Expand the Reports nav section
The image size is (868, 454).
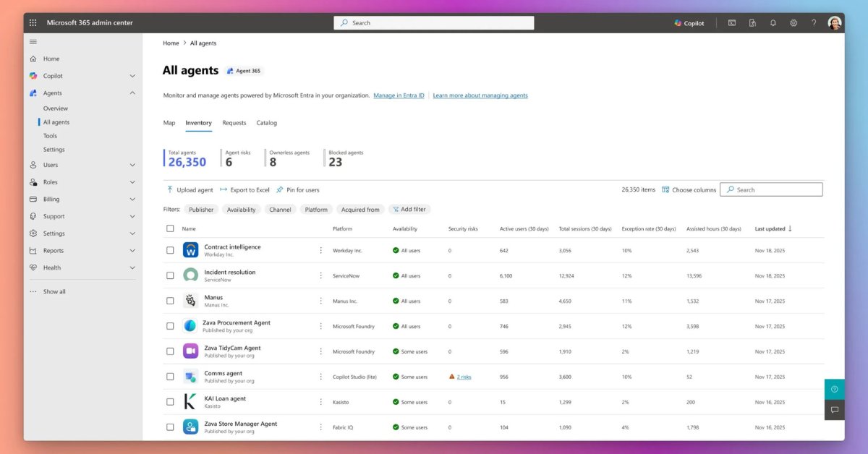click(x=132, y=250)
